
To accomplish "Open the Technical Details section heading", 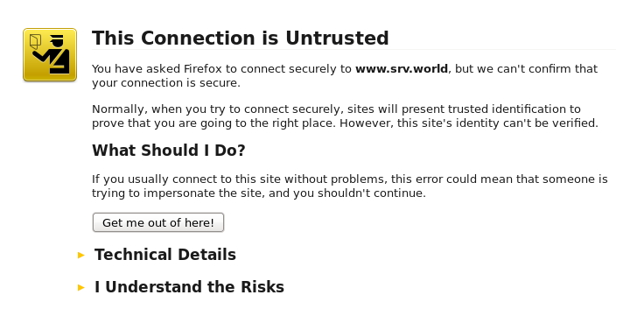I will click(x=165, y=255).
